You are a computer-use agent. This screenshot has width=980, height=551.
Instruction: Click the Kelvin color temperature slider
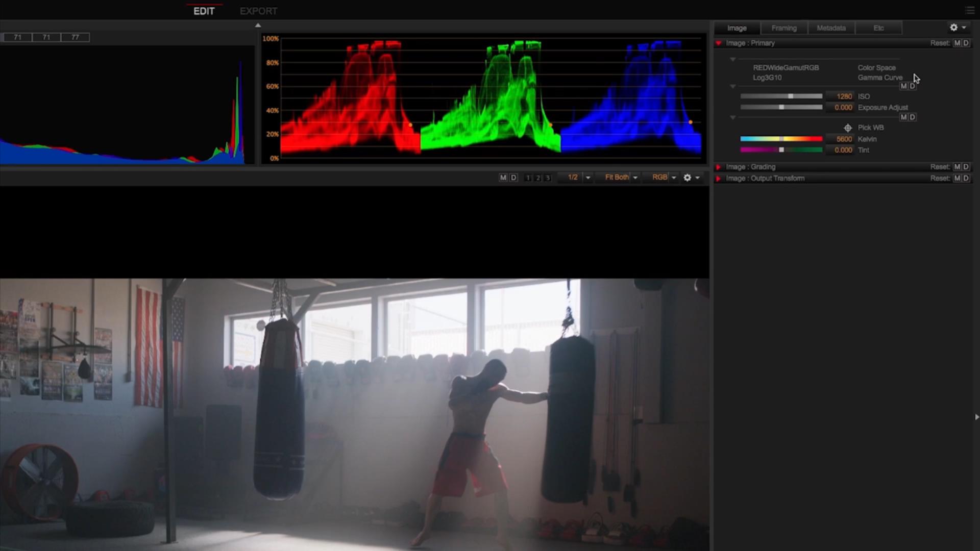(781, 139)
